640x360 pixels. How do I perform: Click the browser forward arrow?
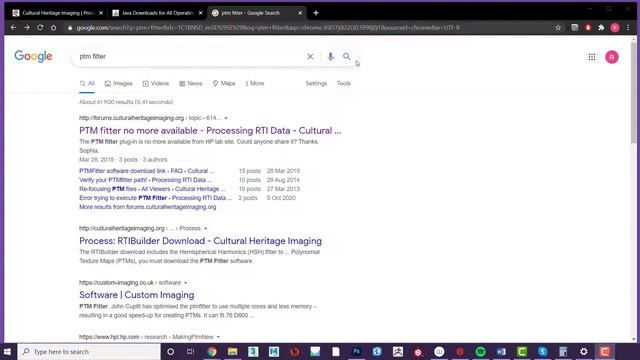tap(27, 28)
